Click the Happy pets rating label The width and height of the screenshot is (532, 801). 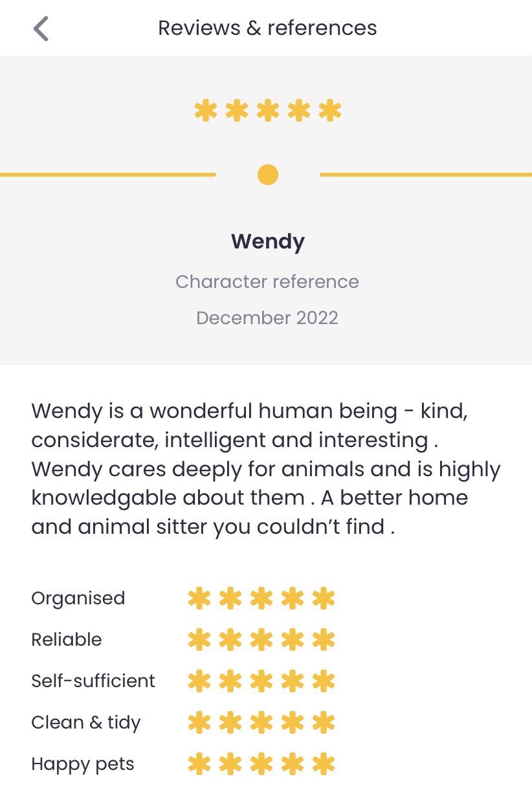tap(83, 765)
